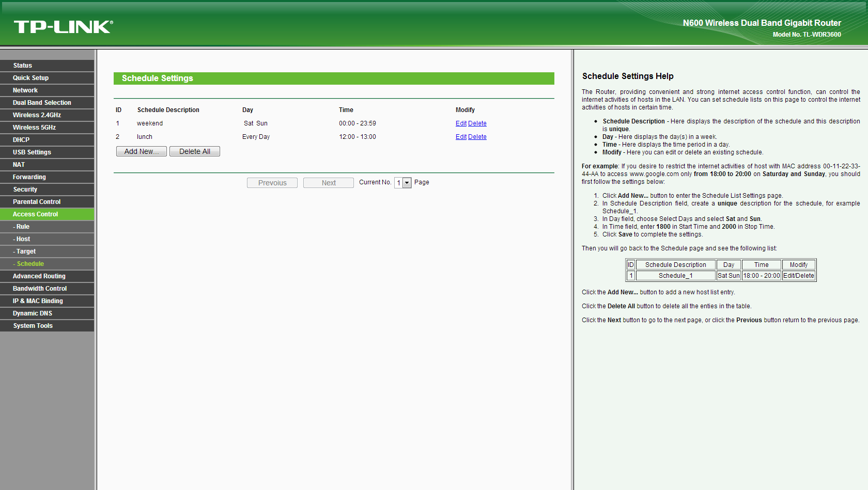Open Quick Setup page
Screen dimensions: 868x490
(47, 78)
